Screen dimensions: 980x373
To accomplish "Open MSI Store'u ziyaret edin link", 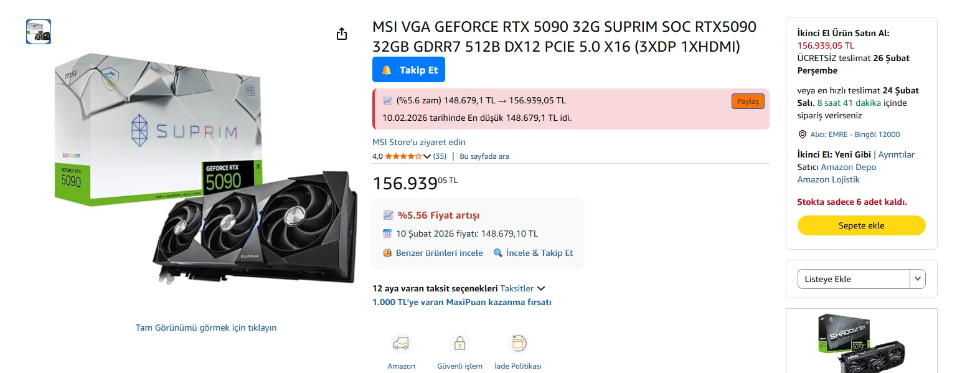I will [418, 142].
